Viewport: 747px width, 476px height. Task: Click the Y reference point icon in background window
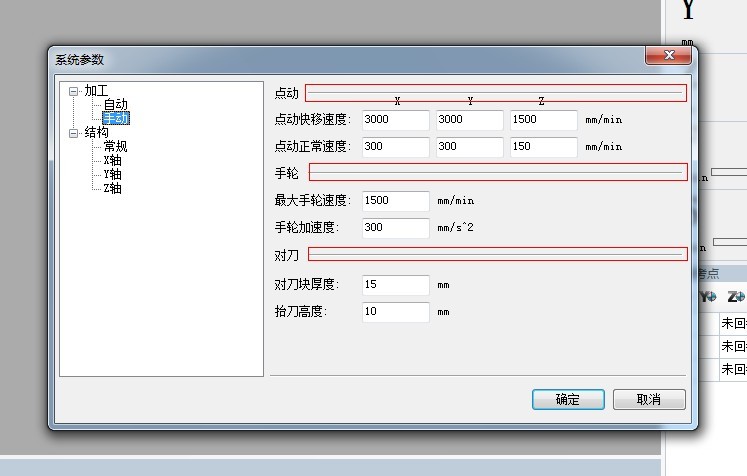tap(708, 297)
